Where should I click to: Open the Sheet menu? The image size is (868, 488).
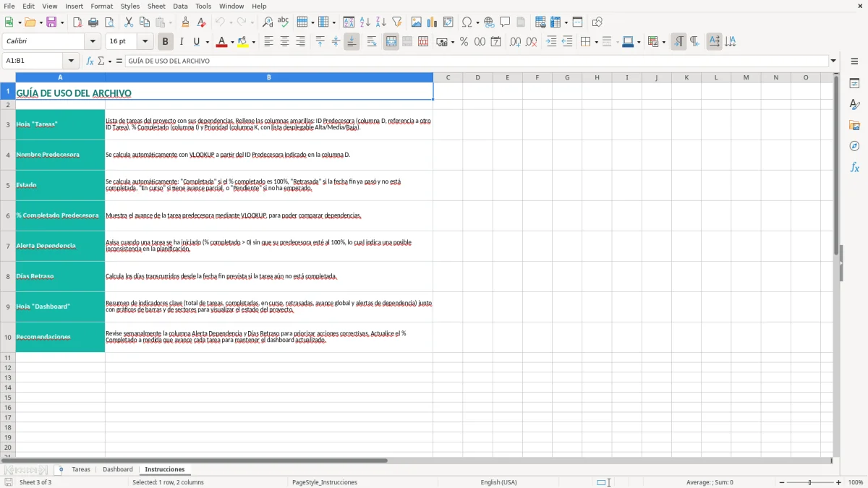point(156,6)
